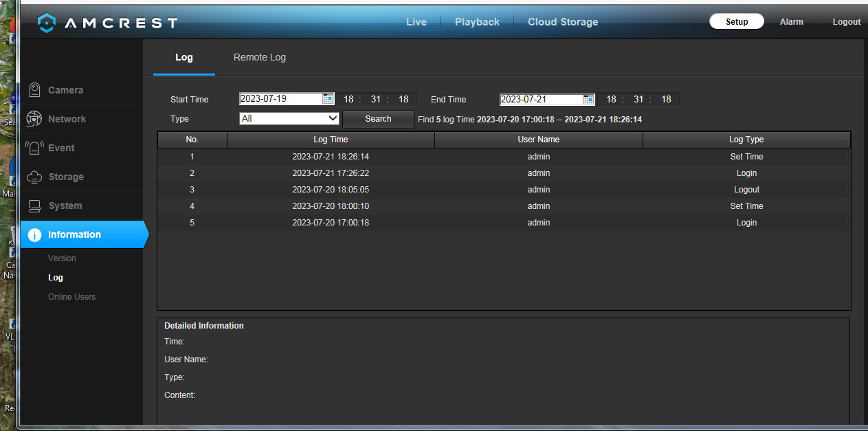The height and width of the screenshot is (431, 868).
Task: Open the Alarm page
Action: pos(792,21)
